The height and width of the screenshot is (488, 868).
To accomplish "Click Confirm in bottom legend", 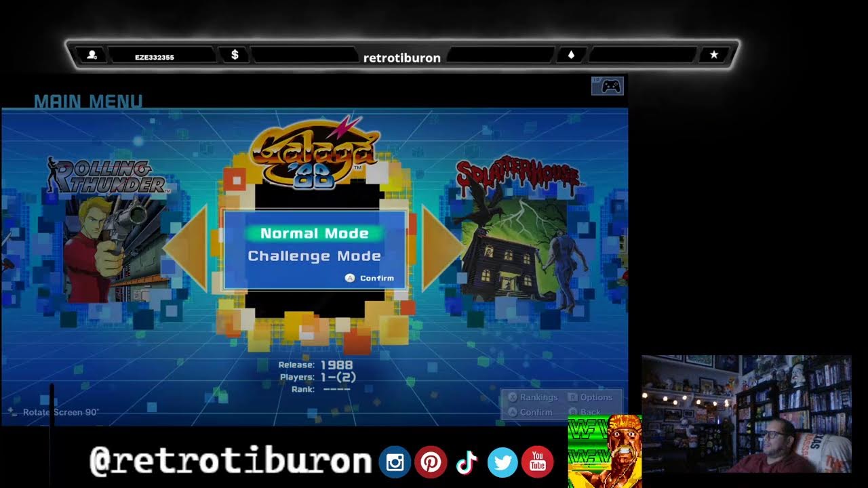I will [530, 412].
